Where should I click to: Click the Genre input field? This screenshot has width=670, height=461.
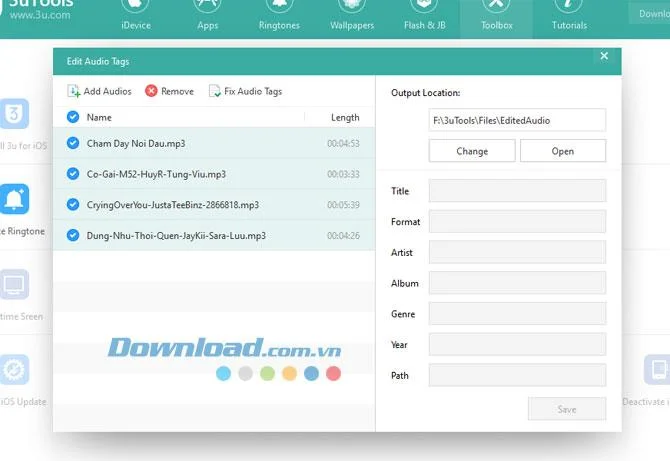click(x=517, y=314)
